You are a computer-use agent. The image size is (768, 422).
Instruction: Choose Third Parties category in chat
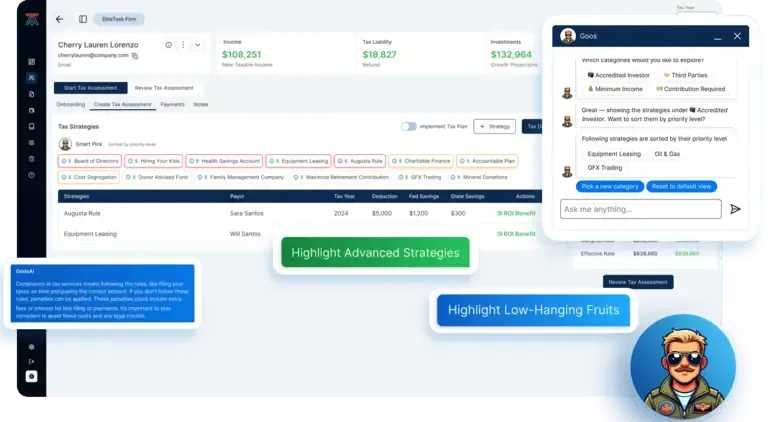[685, 75]
